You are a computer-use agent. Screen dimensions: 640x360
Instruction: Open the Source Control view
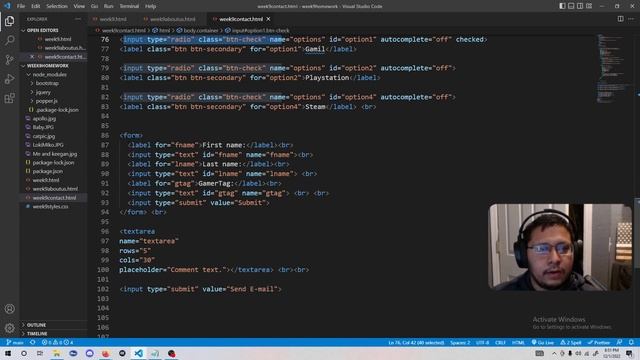[x=9, y=60]
